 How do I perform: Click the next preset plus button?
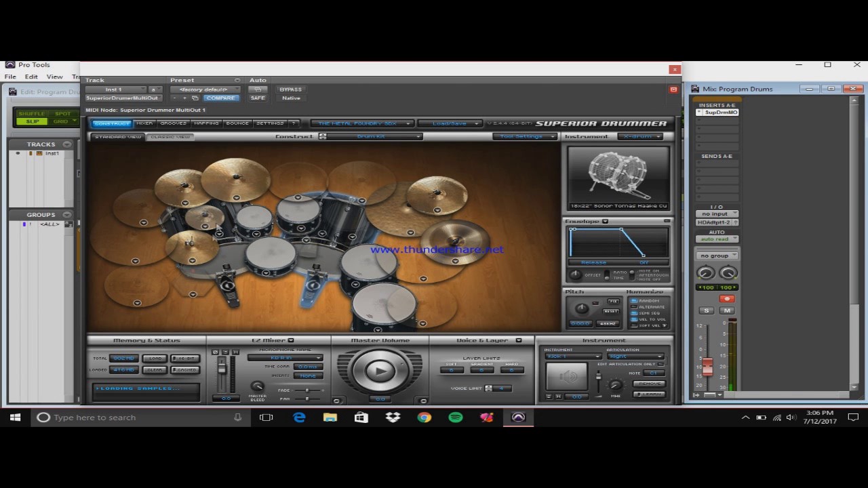184,98
